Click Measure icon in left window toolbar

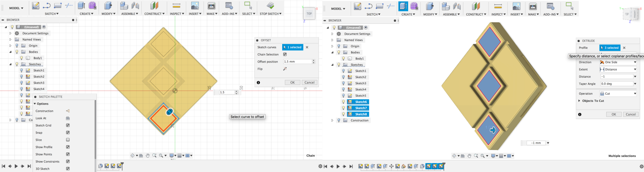(176, 6)
